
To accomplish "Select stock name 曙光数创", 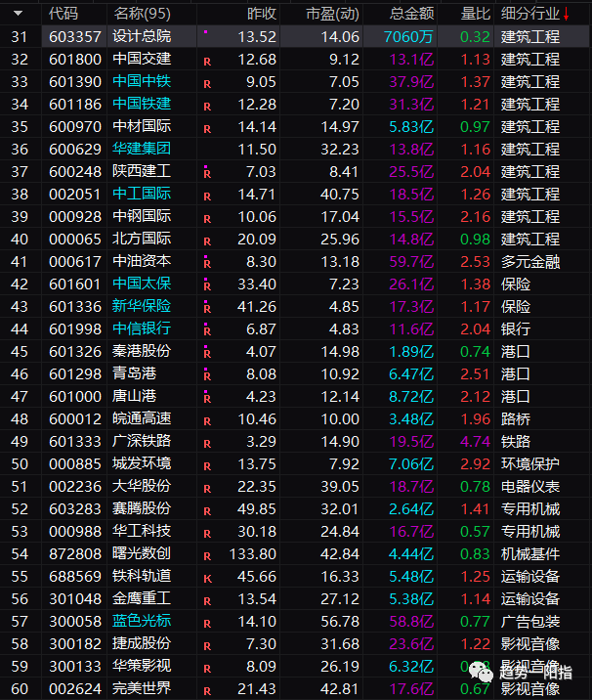I will (x=142, y=553).
